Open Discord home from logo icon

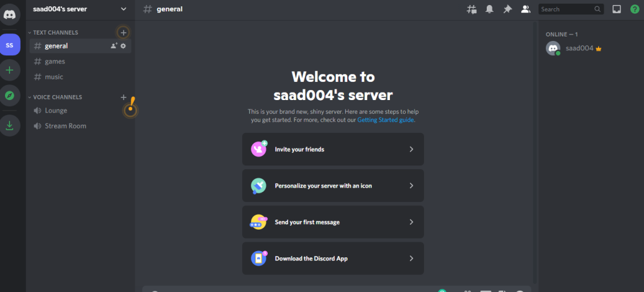(x=10, y=14)
